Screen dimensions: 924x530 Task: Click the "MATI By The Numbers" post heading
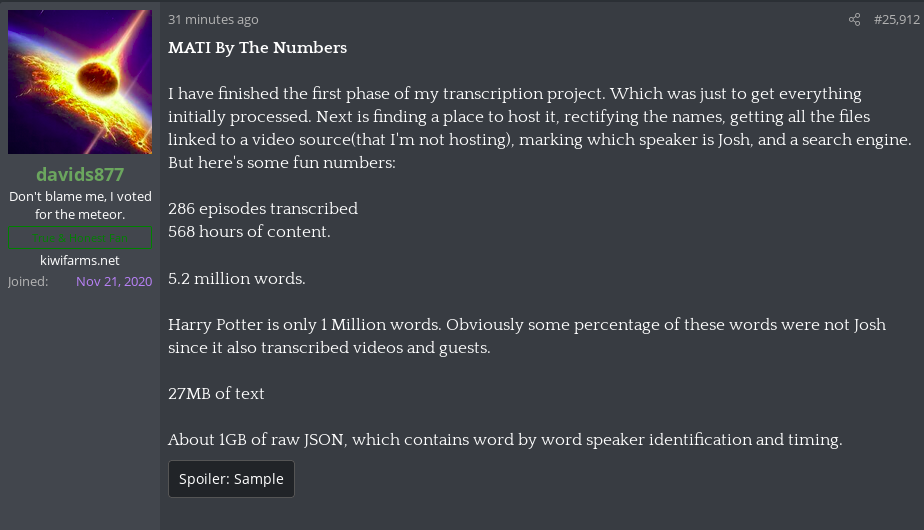(257, 48)
